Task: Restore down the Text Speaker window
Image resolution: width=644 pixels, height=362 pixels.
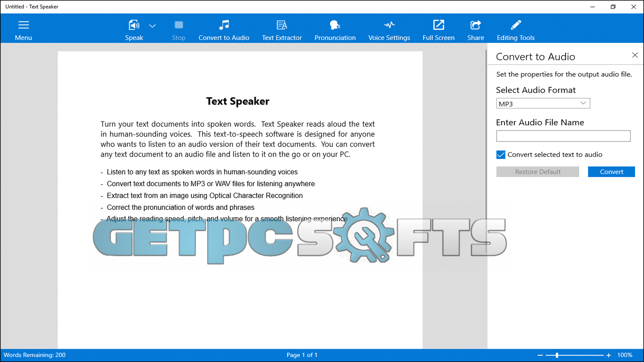Action: coord(613,7)
